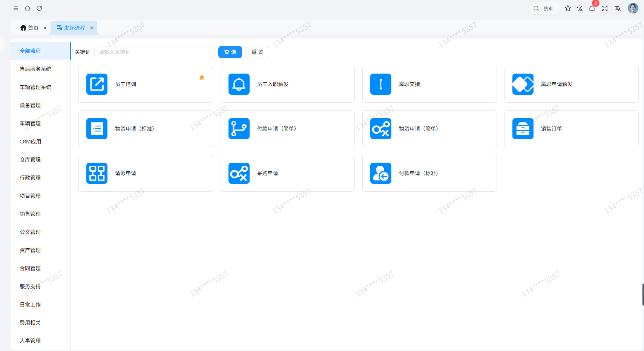644x351 pixels.
Task: Click the 付款申请（简单） branch icon
Action: tap(239, 129)
